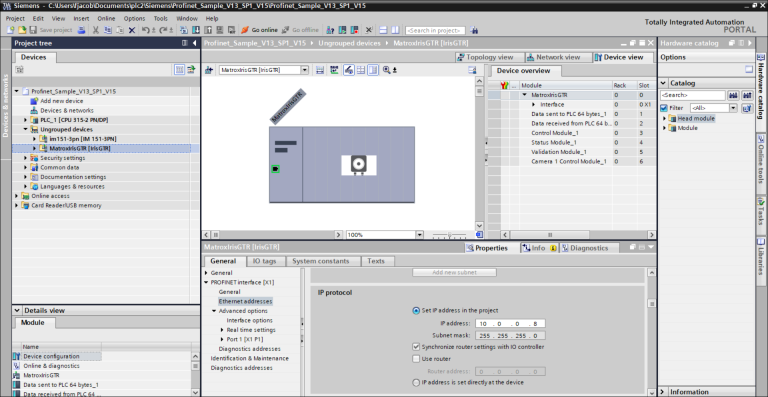Click the Delete X icon in toolbar

(132, 30)
